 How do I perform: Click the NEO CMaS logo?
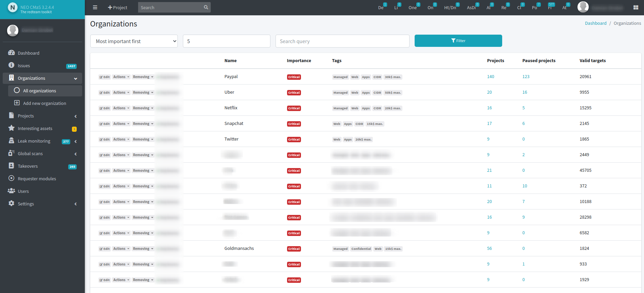coord(13,7)
